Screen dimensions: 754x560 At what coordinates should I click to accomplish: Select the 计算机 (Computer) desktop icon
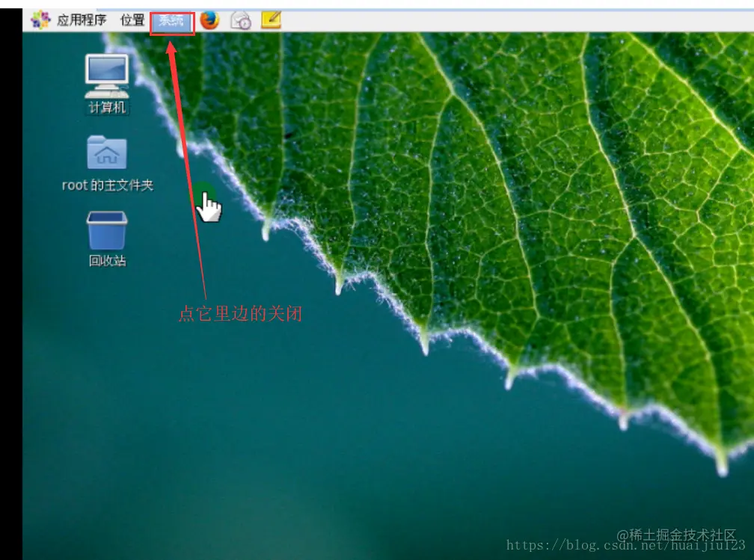[107, 76]
